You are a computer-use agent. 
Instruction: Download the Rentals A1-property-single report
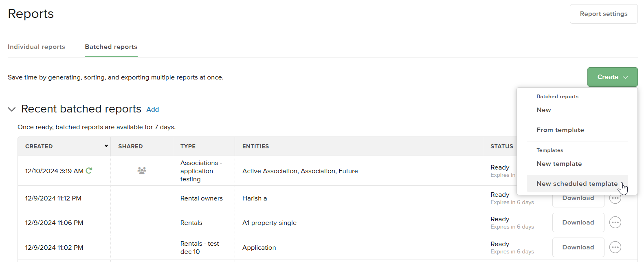point(578,222)
